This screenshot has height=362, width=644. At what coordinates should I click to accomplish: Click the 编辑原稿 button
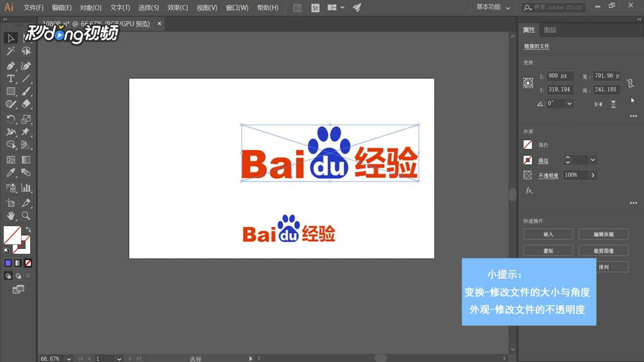604,234
